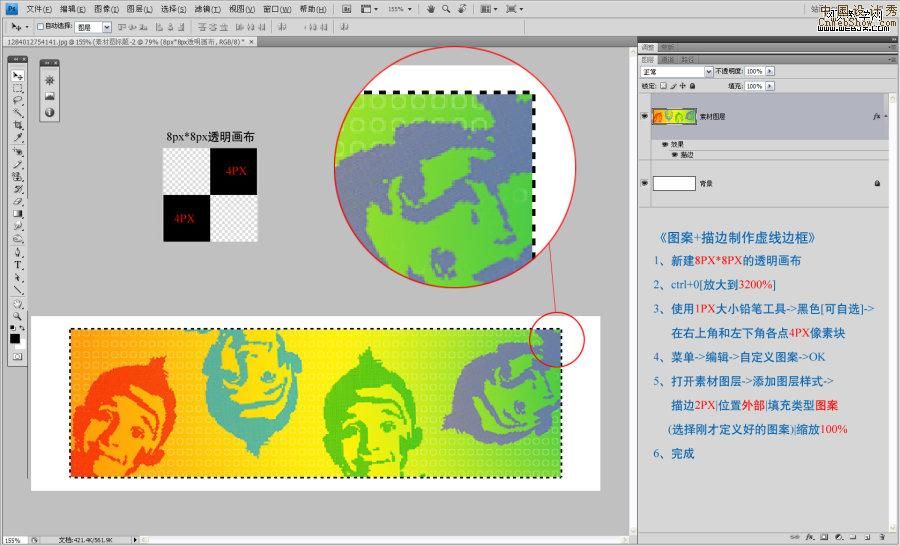Select the Brush tool
This screenshot has width=900, height=546.
coord(18,165)
